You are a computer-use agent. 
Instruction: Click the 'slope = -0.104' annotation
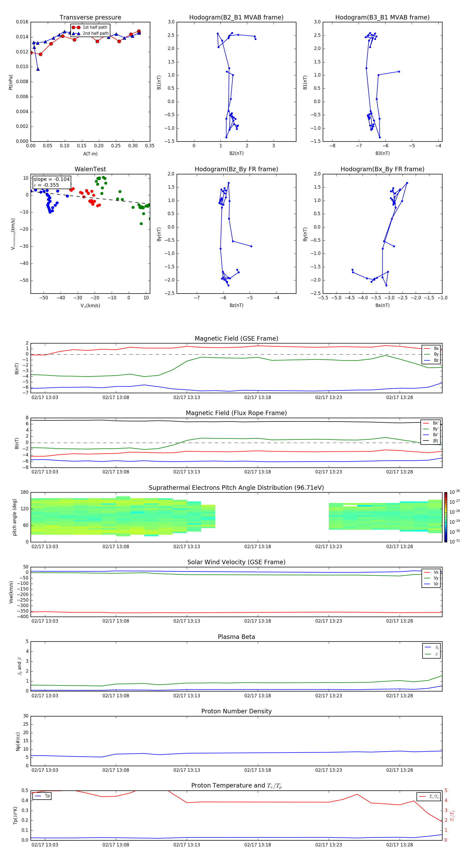tap(52, 179)
